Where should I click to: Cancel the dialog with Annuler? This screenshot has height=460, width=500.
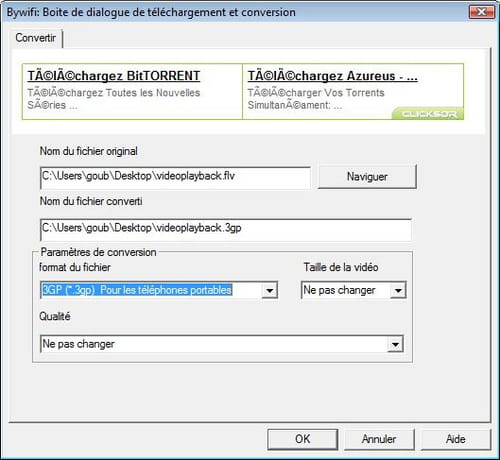click(x=379, y=439)
